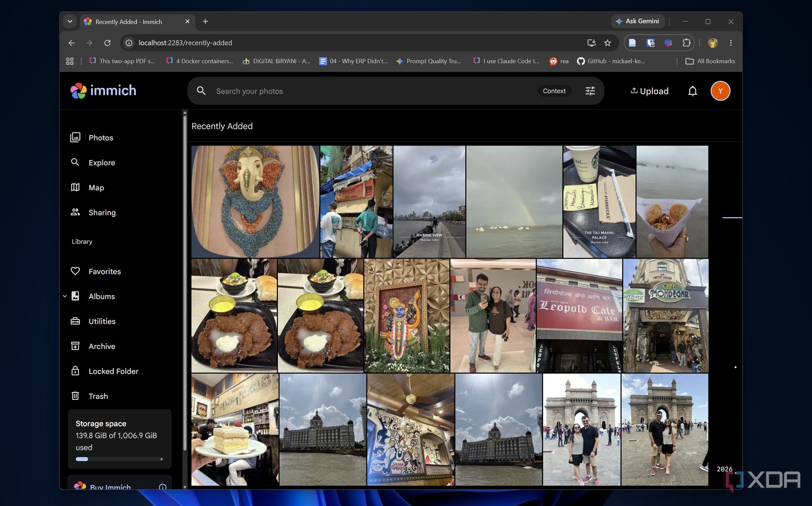Open DiGiTAL BiRYANi bookmark
The height and width of the screenshot is (506, 812).
pyautogui.click(x=277, y=61)
